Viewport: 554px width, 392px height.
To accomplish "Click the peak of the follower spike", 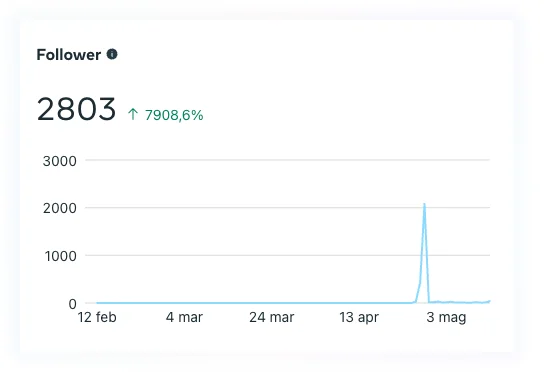I will pos(424,204).
